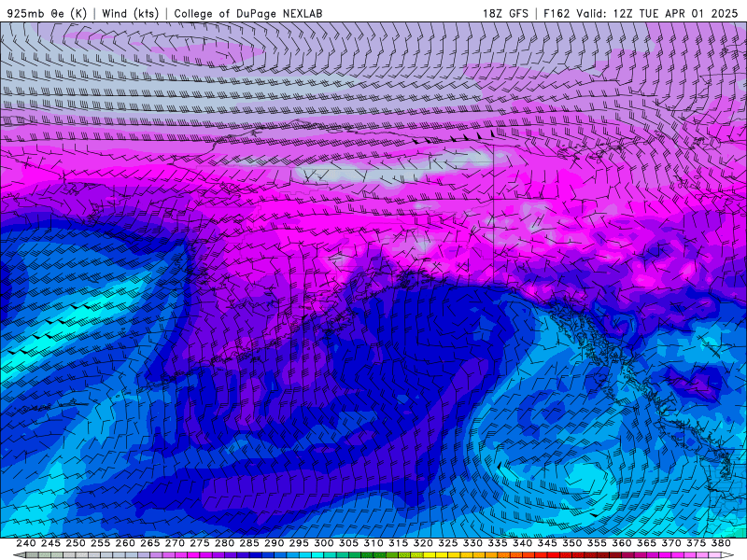The width and height of the screenshot is (747, 560).
Task: Click the 355 color scale label
Action: tap(597, 543)
